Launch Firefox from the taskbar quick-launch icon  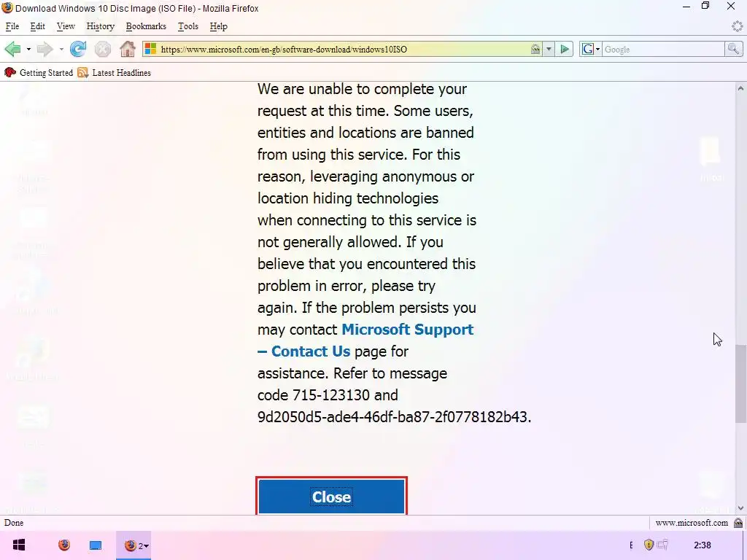tap(64, 545)
